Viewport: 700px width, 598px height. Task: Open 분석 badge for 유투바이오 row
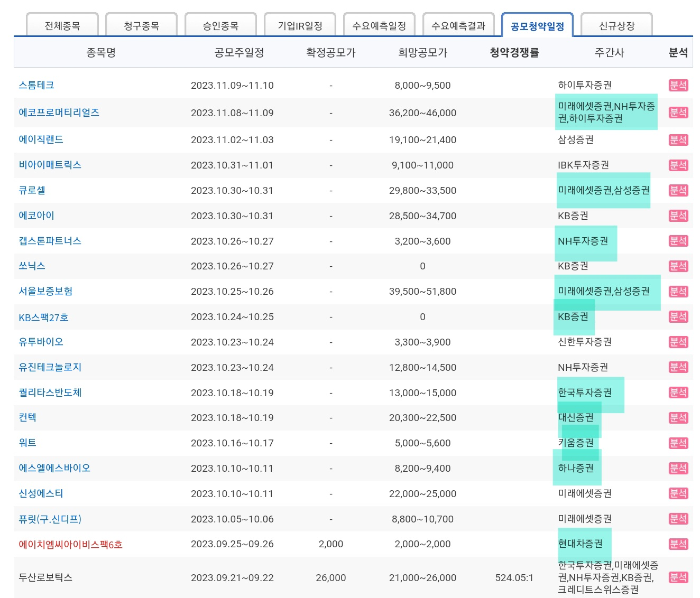pos(678,342)
